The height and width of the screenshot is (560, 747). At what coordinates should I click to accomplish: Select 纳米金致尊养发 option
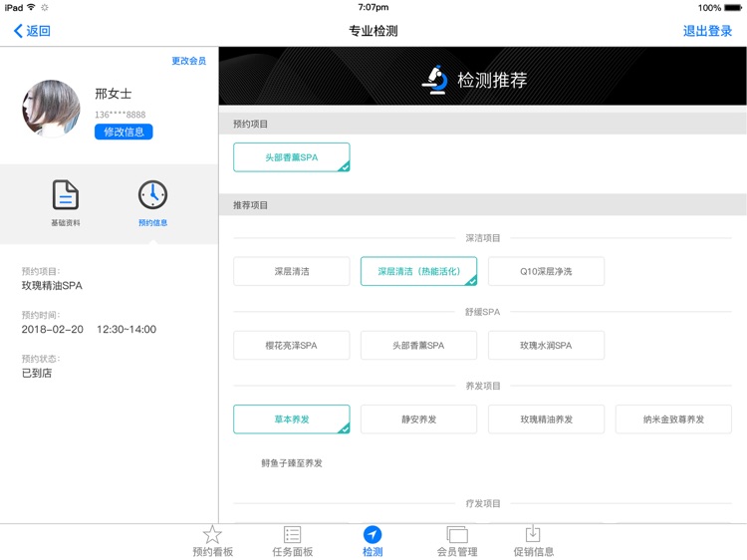[x=673, y=419]
